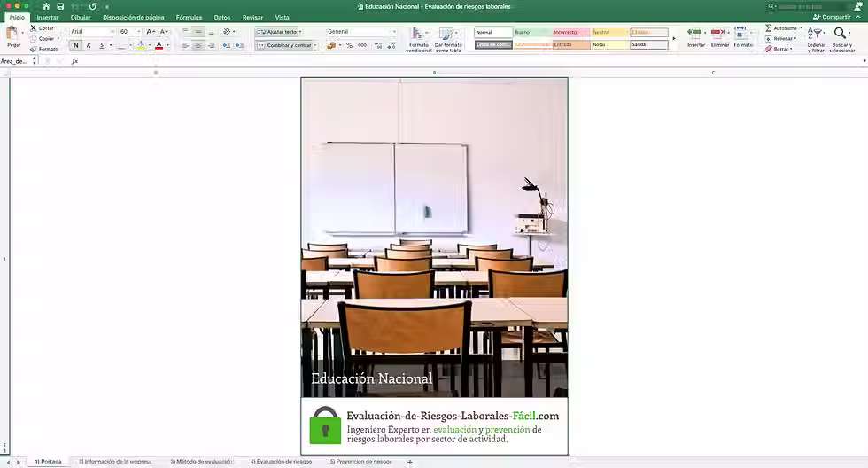This screenshot has height=468, width=868.
Task: Decrease font size with the smaller A
Action: pyautogui.click(x=164, y=32)
